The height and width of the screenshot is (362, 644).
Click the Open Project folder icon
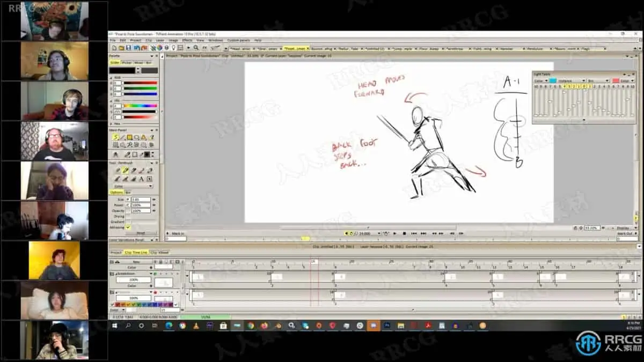121,48
